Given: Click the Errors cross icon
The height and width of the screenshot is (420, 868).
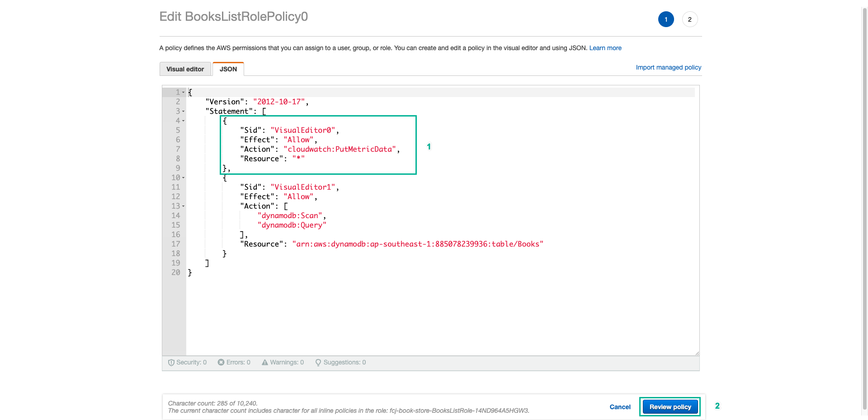Looking at the screenshot, I should point(221,362).
